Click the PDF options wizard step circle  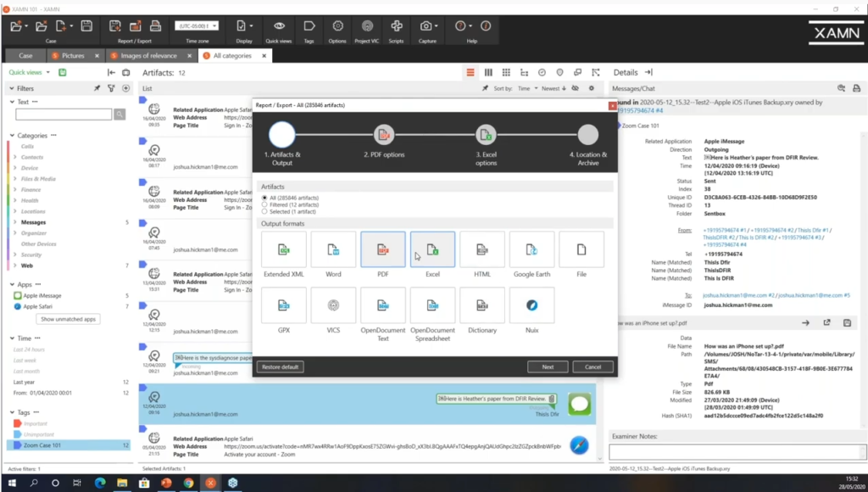click(x=384, y=134)
